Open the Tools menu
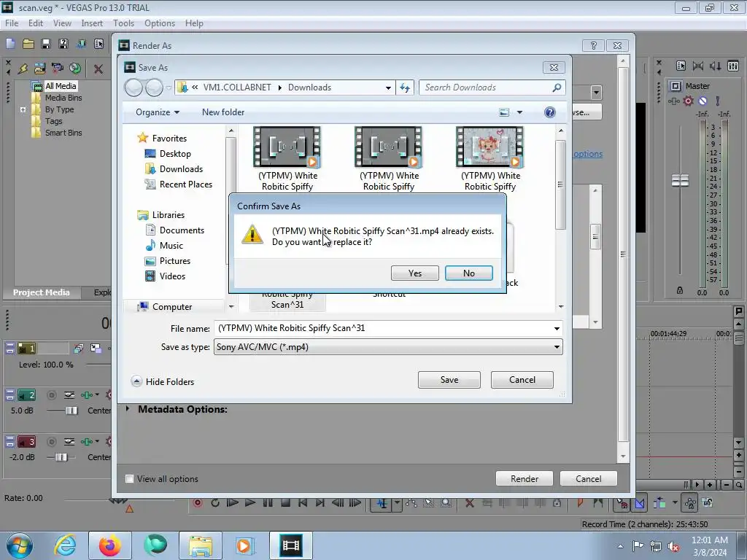 [123, 23]
